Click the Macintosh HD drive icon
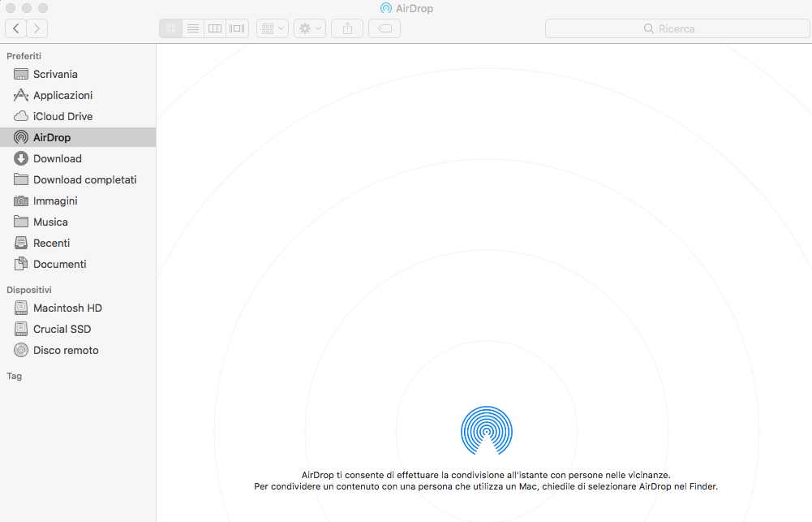Screen dimensions: 812x522 21,308
